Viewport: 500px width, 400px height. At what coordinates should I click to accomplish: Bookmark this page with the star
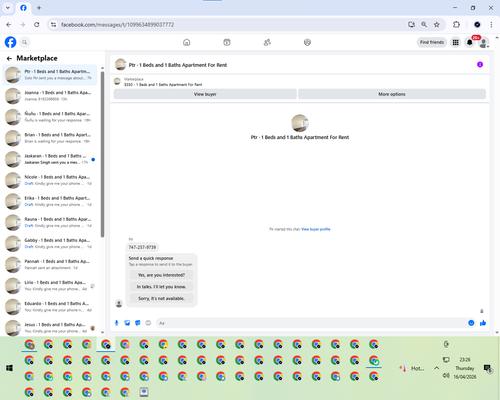pos(437,25)
